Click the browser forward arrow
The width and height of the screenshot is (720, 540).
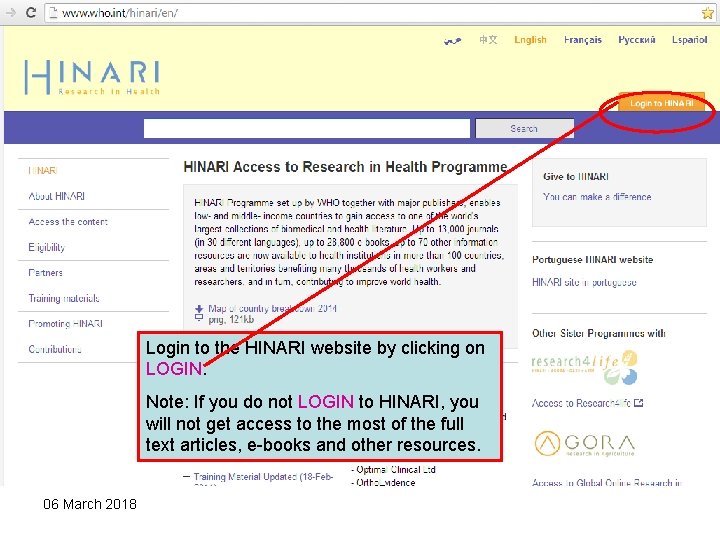[x=10, y=12]
